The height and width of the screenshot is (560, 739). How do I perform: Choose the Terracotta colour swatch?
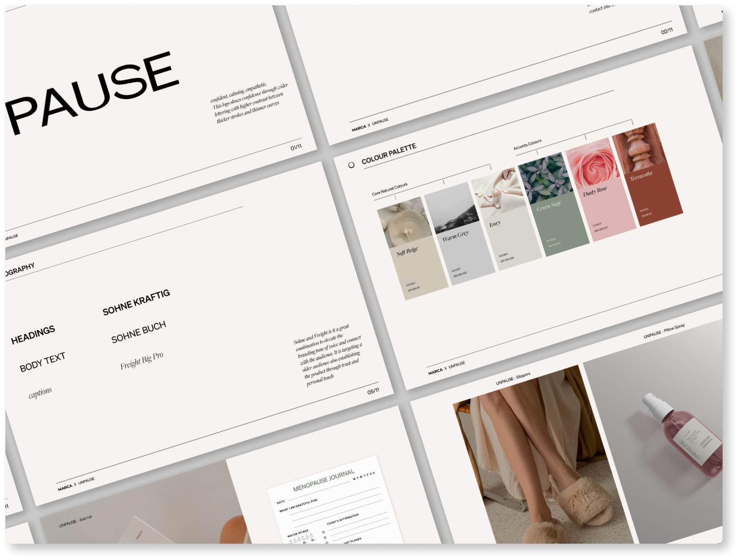pyautogui.click(x=654, y=194)
